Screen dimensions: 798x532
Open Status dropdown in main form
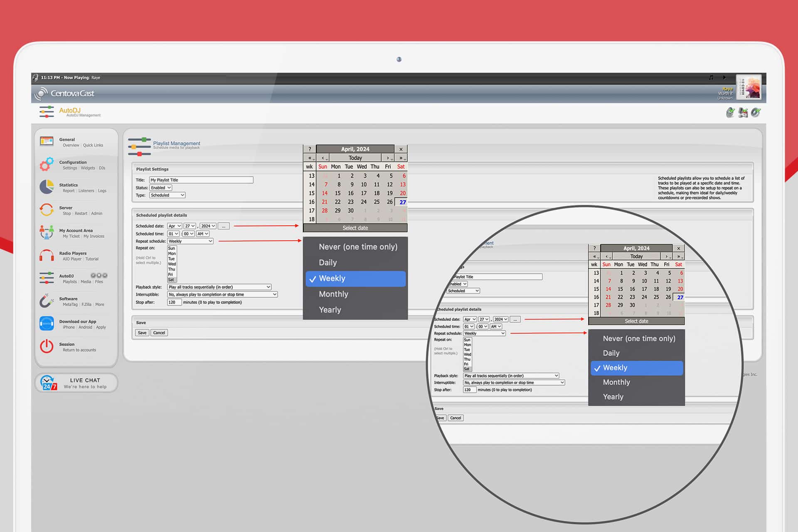(x=161, y=188)
